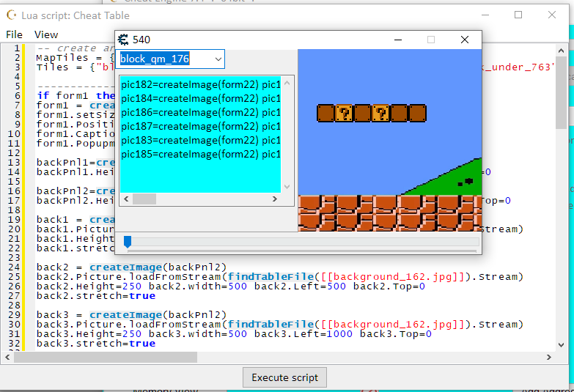Click the green hill in the game view
The height and width of the screenshot is (392, 574).
coord(455,180)
